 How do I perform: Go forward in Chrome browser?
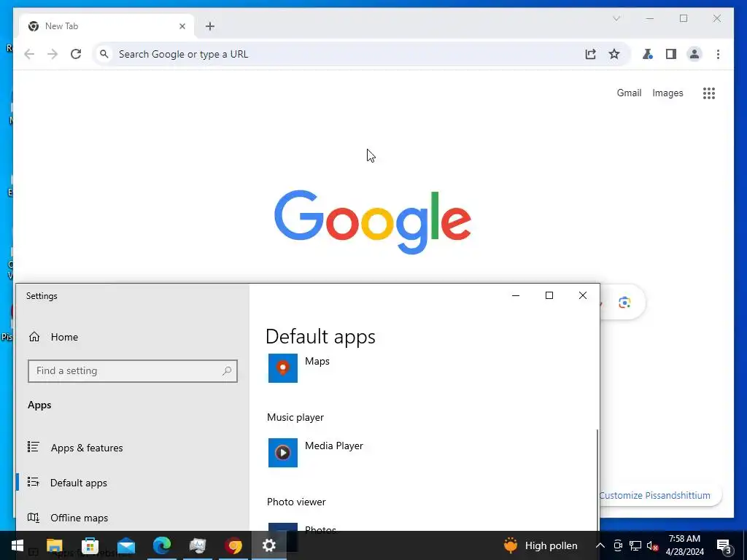[x=53, y=54]
